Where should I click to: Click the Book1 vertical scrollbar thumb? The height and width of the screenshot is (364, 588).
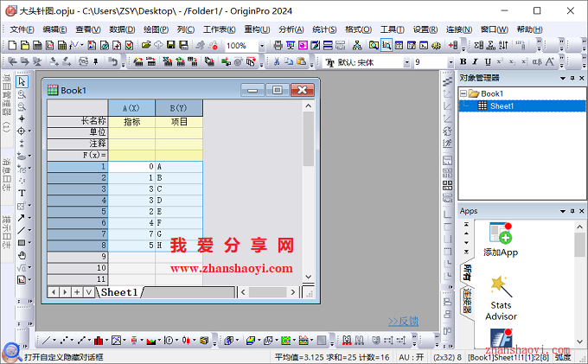(x=308, y=139)
